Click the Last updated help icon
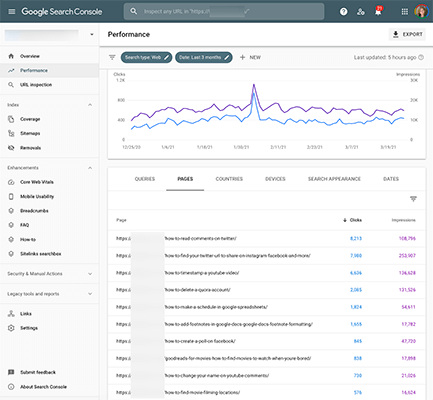 (x=421, y=57)
